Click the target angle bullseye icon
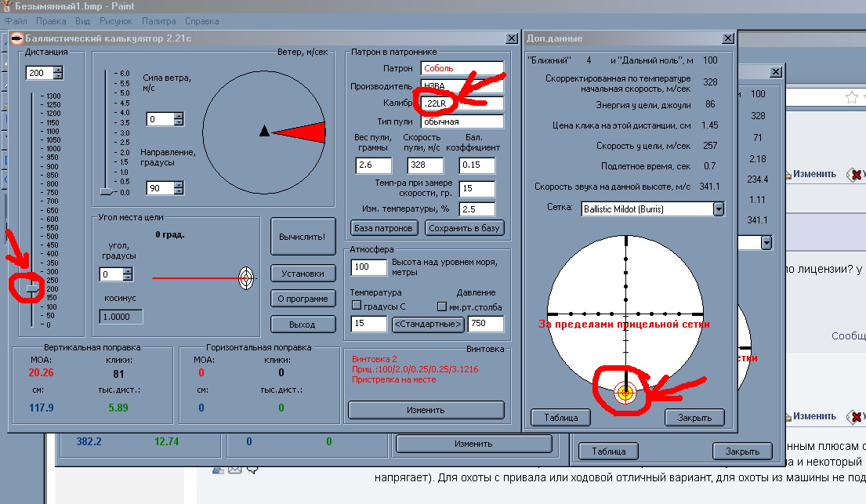Viewport: 866px width, 504px height. point(246,277)
